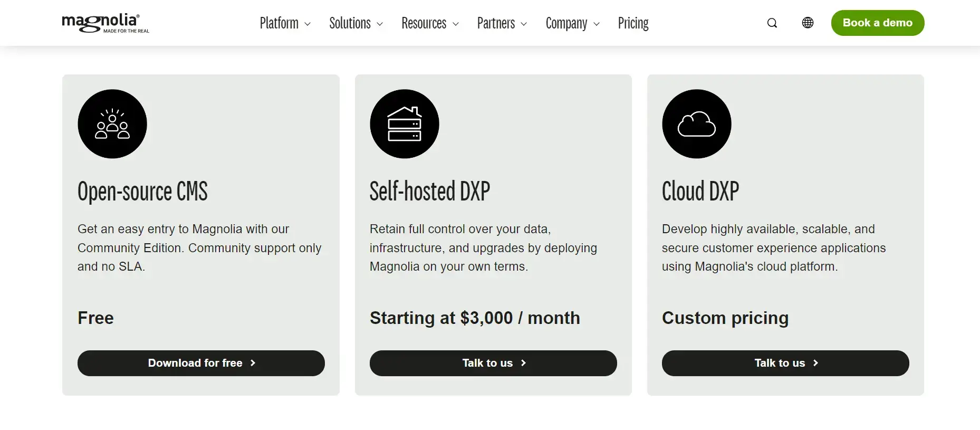Click the 'Develop highly available' description
The width and height of the screenshot is (980, 430).
pyautogui.click(x=774, y=248)
